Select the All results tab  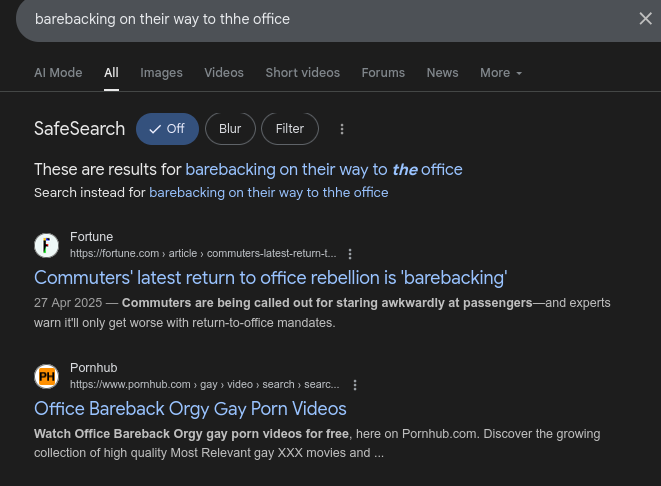click(x=111, y=72)
